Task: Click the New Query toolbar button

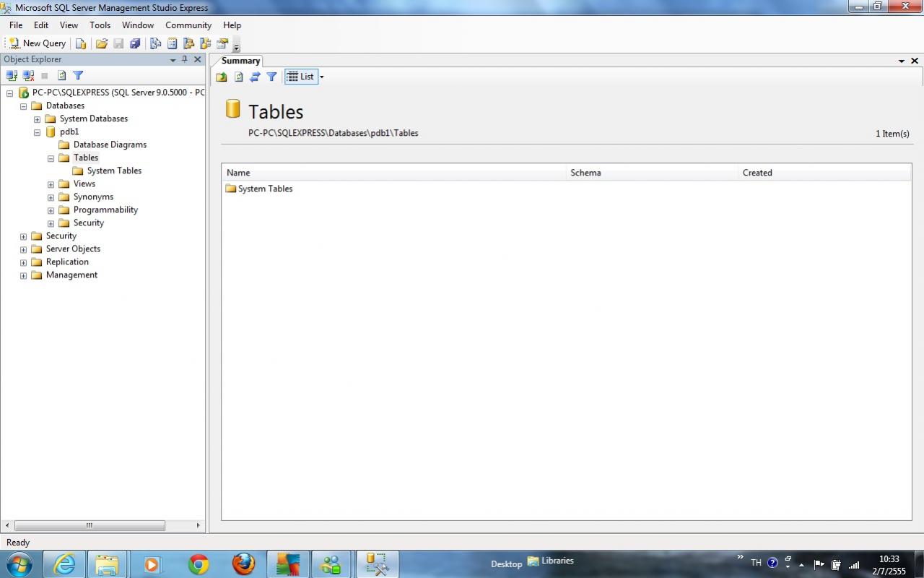Action: (x=38, y=43)
